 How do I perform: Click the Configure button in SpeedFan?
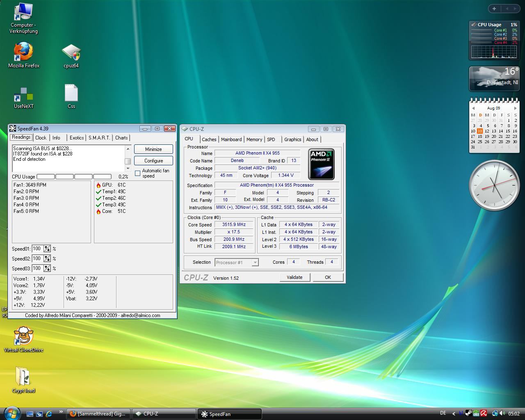pyautogui.click(x=153, y=161)
